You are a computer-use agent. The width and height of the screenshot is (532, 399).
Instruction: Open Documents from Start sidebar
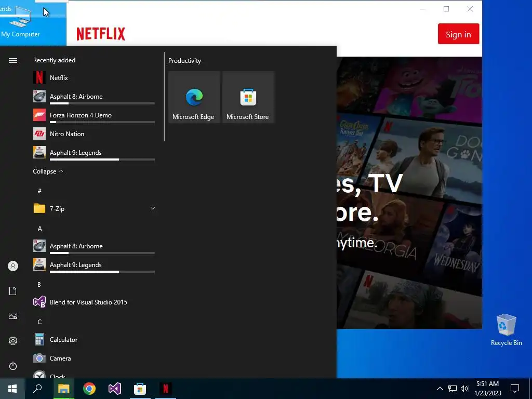(x=13, y=291)
